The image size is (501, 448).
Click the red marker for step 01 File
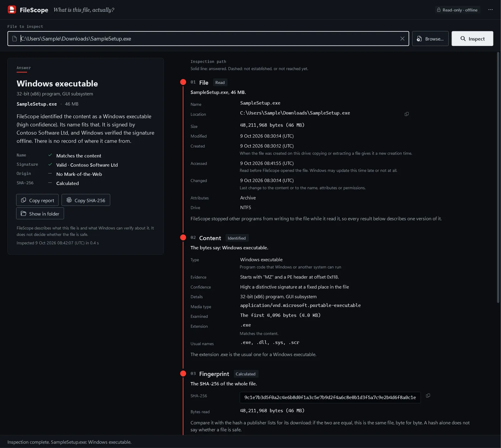pos(183,82)
